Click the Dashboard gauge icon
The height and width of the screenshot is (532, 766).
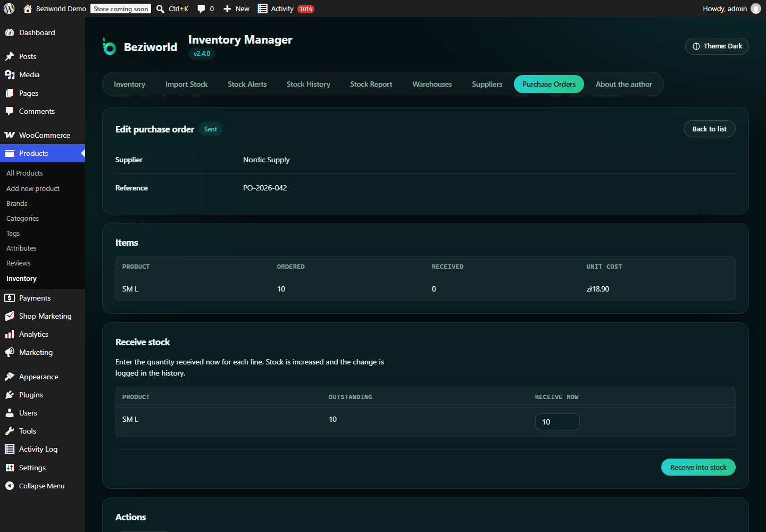pyautogui.click(x=10, y=32)
